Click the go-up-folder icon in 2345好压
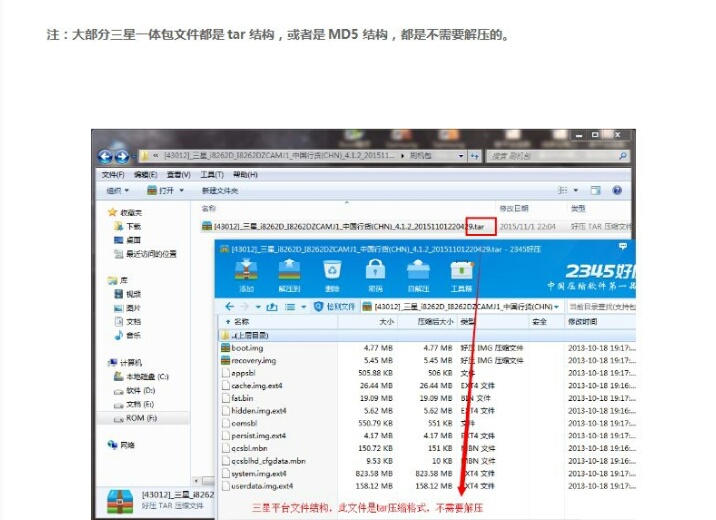The height and width of the screenshot is (520, 716). click(x=272, y=307)
